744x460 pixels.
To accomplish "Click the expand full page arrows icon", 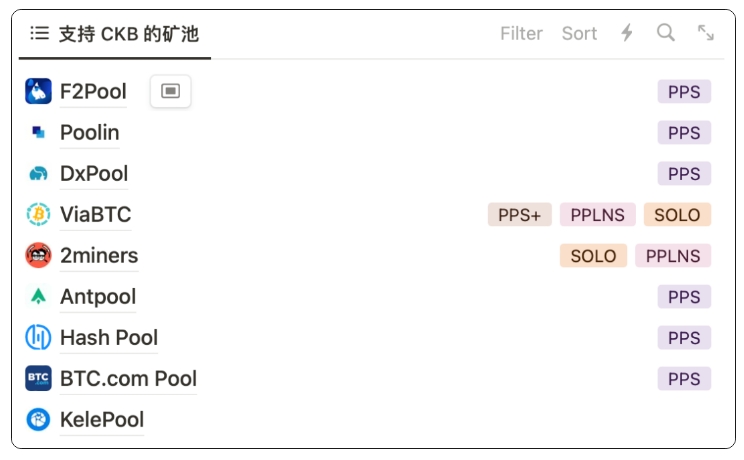I will [x=706, y=33].
